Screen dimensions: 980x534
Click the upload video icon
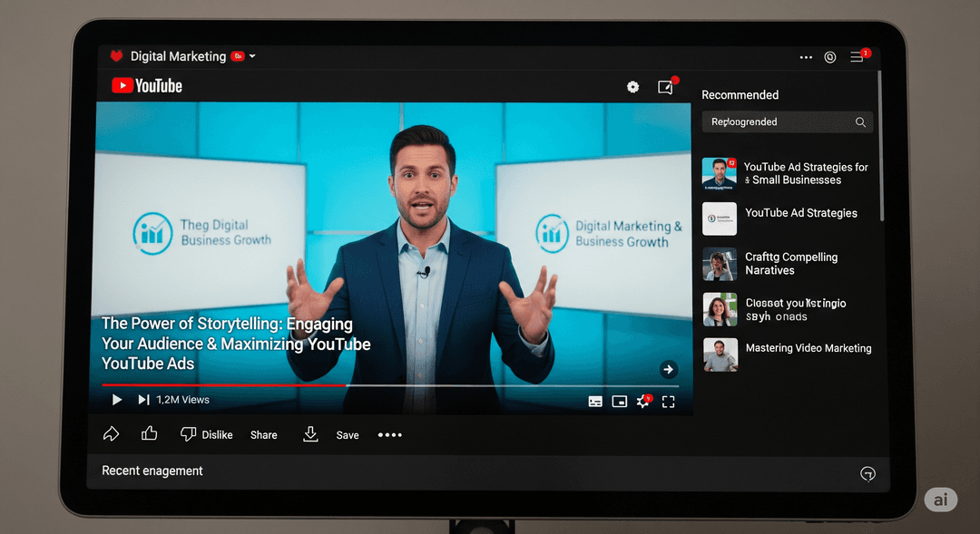[665, 87]
